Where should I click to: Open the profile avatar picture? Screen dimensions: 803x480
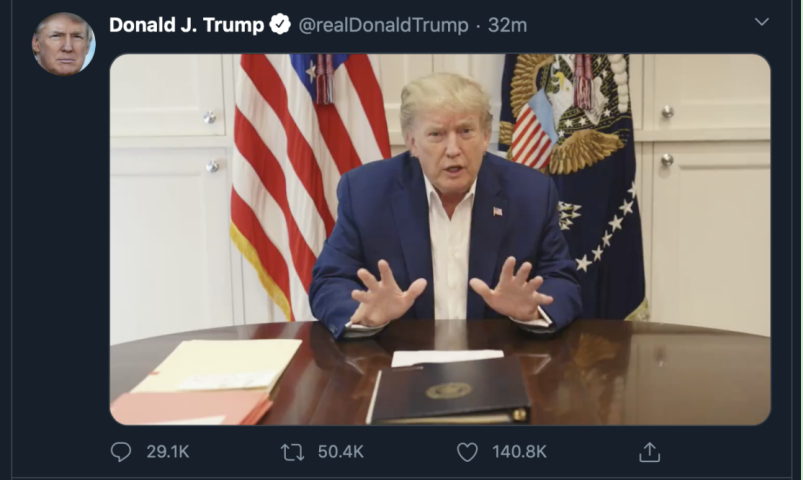pos(64,44)
